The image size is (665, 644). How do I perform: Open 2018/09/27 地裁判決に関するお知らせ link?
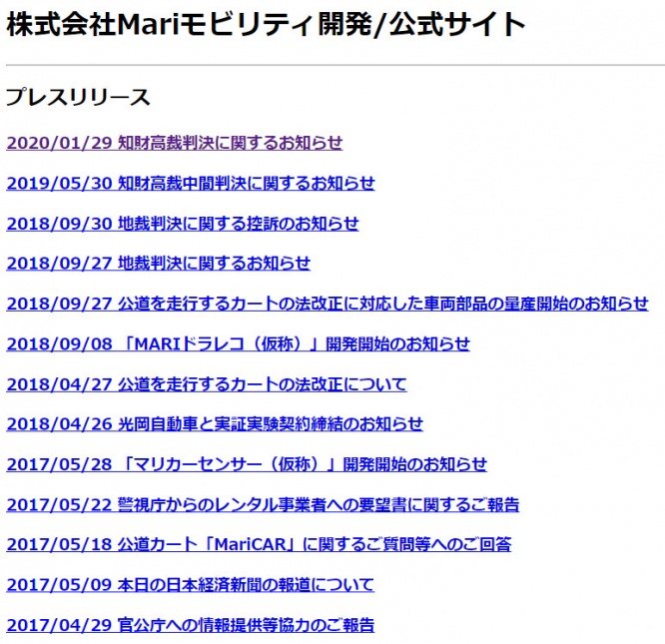click(x=158, y=264)
